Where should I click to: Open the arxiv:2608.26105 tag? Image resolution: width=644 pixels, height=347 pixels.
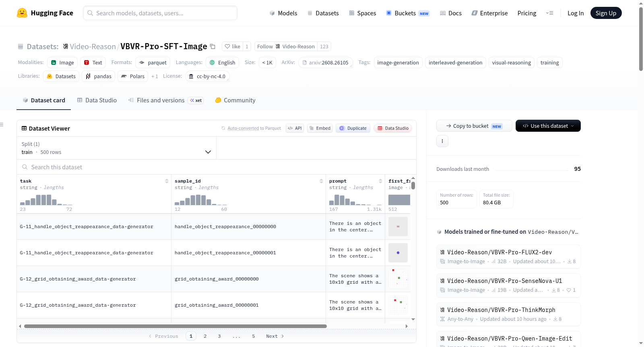[326, 62]
